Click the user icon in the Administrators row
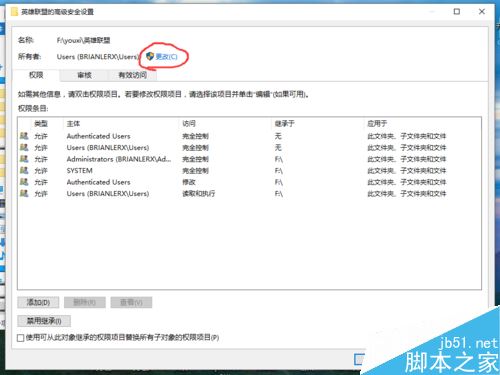Screen dimensions: 500x375 [x=24, y=159]
